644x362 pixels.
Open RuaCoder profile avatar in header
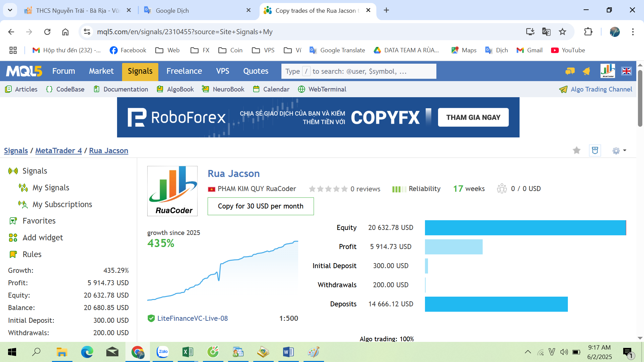[607, 71]
